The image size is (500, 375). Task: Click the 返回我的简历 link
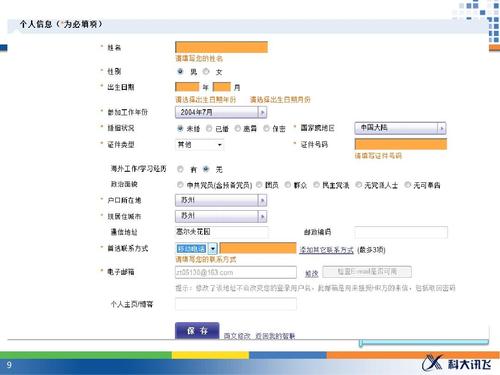click(275, 336)
